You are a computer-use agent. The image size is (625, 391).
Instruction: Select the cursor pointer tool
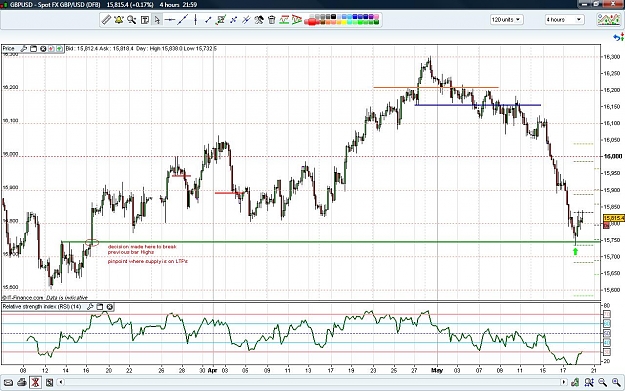(157, 20)
